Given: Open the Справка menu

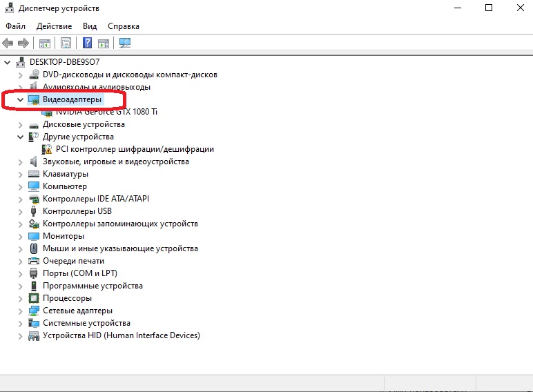Looking at the screenshot, I should (x=124, y=26).
